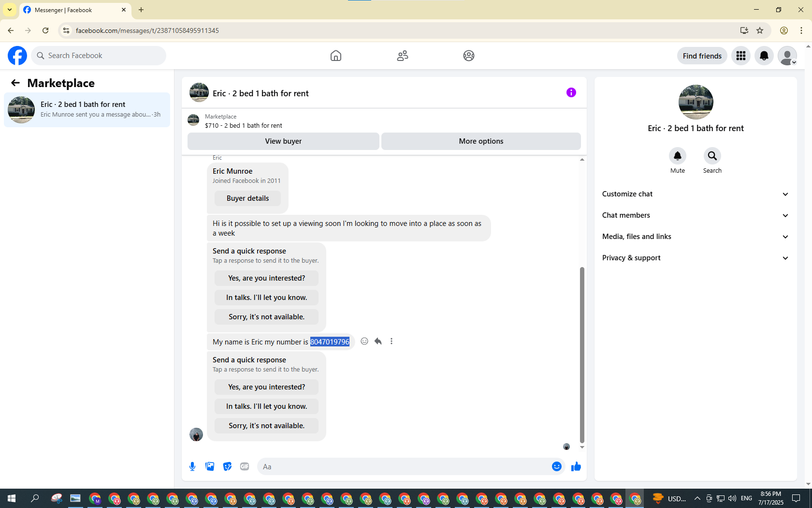Expand the Privacy & support section
Image resolution: width=812 pixels, height=508 pixels.
[x=696, y=258]
